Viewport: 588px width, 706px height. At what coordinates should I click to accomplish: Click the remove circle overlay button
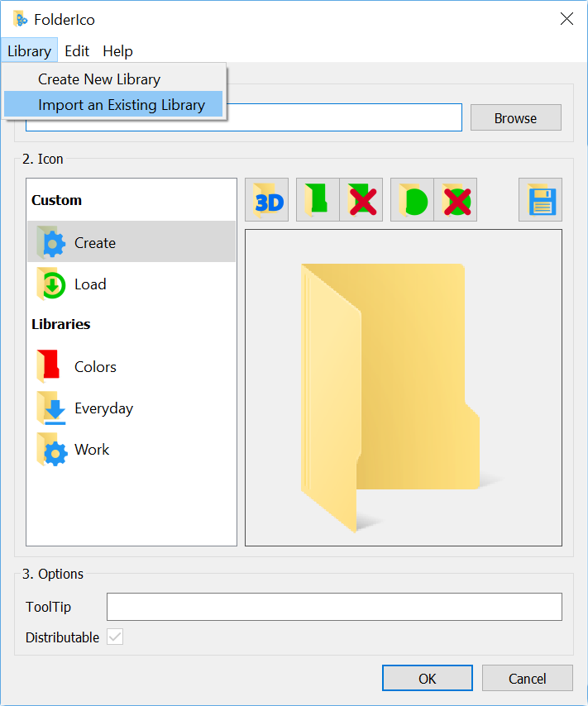(x=456, y=200)
